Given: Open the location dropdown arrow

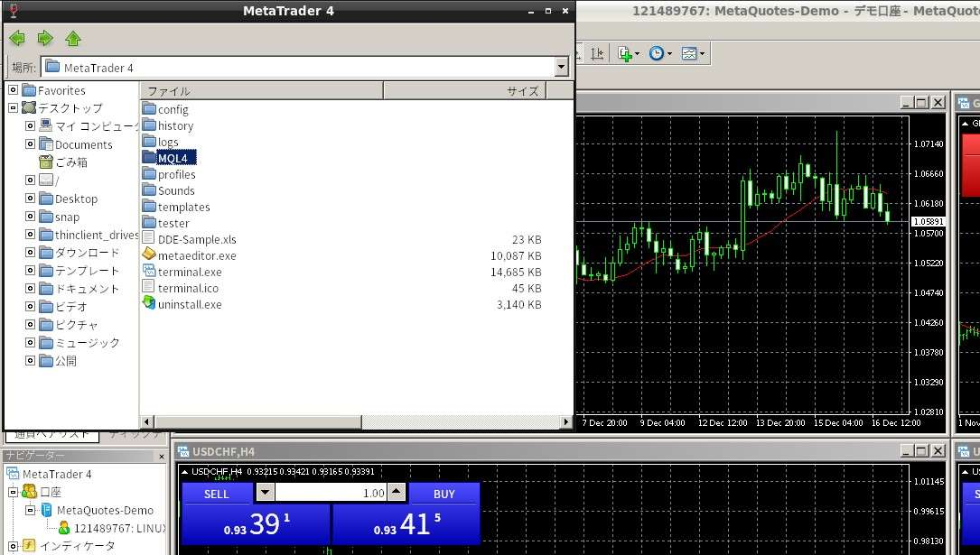Looking at the screenshot, I should tap(561, 67).
